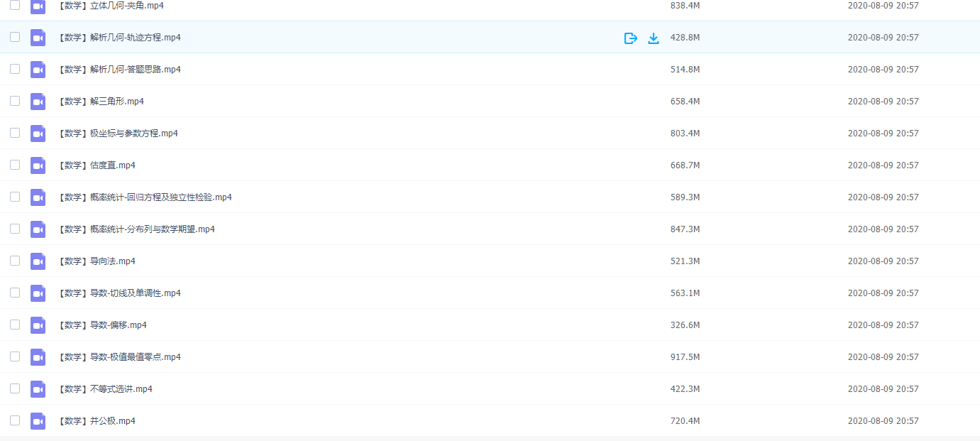Viewport: 980px width, 441px height.
Task: Click video icon for 导数-极值最值零点.mp4
Action: coord(38,357)
